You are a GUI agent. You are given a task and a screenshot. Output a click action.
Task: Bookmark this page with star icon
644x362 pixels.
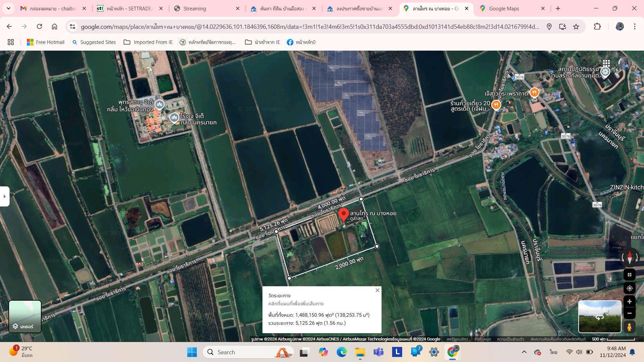[576, 26]
